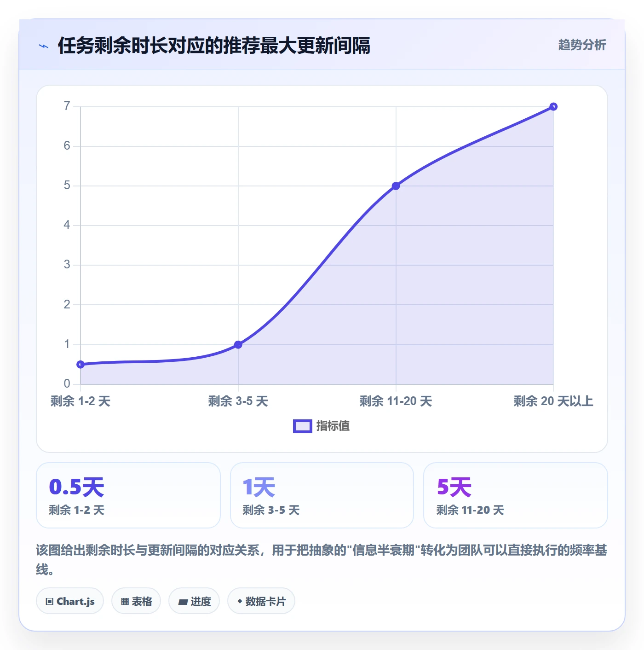Screen dimensions: 644x650
Task: Click the 指标值 legend text
Action: click(x=333, y=426)
